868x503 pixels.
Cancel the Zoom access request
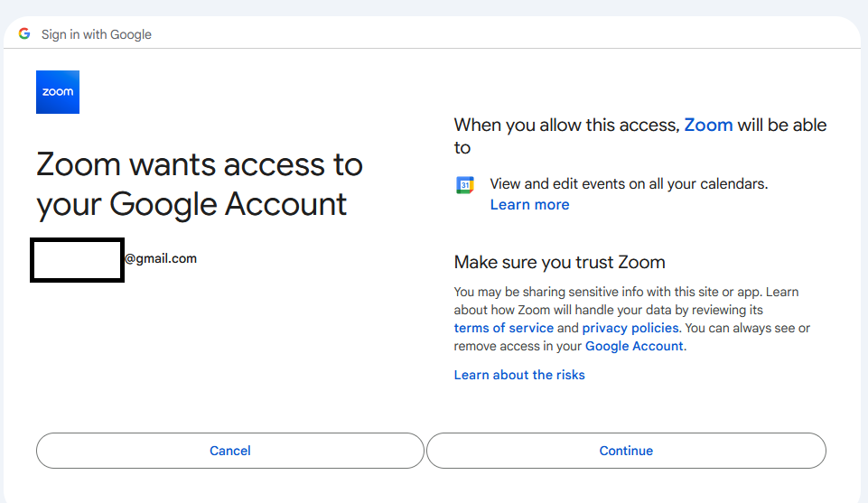(229, 451)
